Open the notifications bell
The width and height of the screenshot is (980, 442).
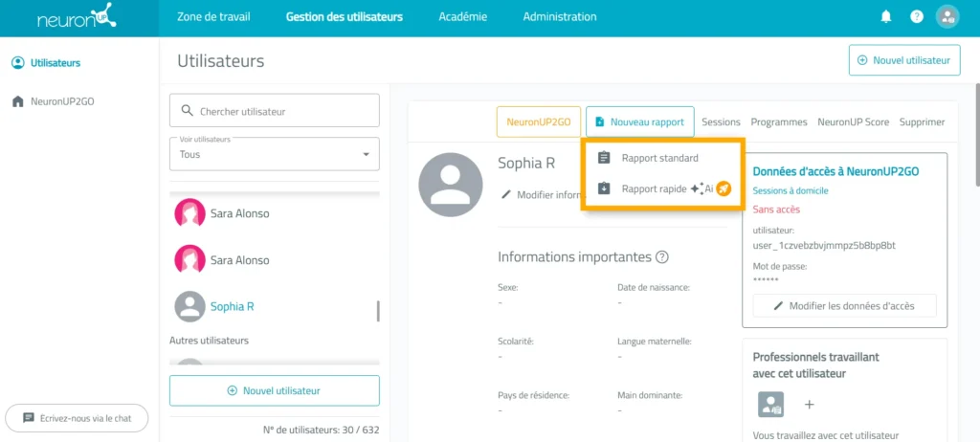coord(885,17)
